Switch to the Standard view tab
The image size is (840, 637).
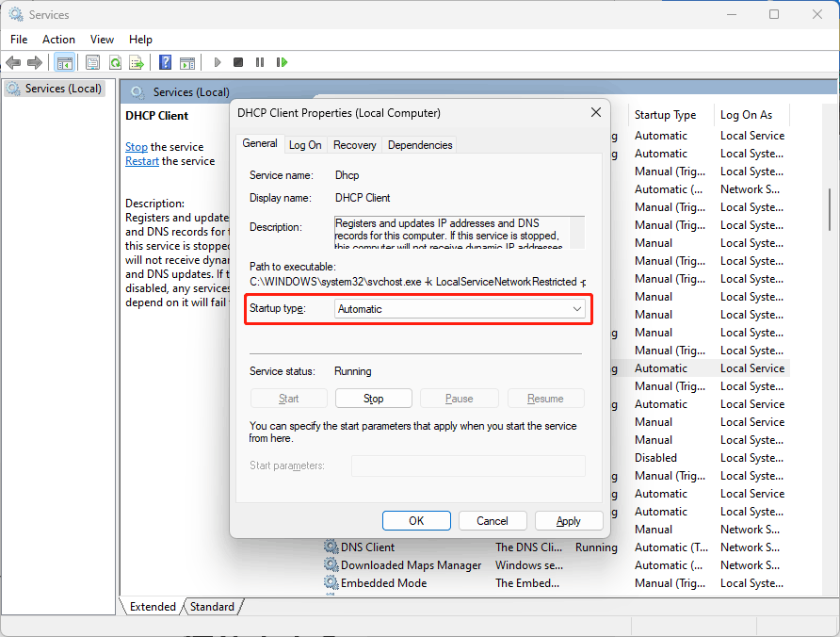pos(212,607)
